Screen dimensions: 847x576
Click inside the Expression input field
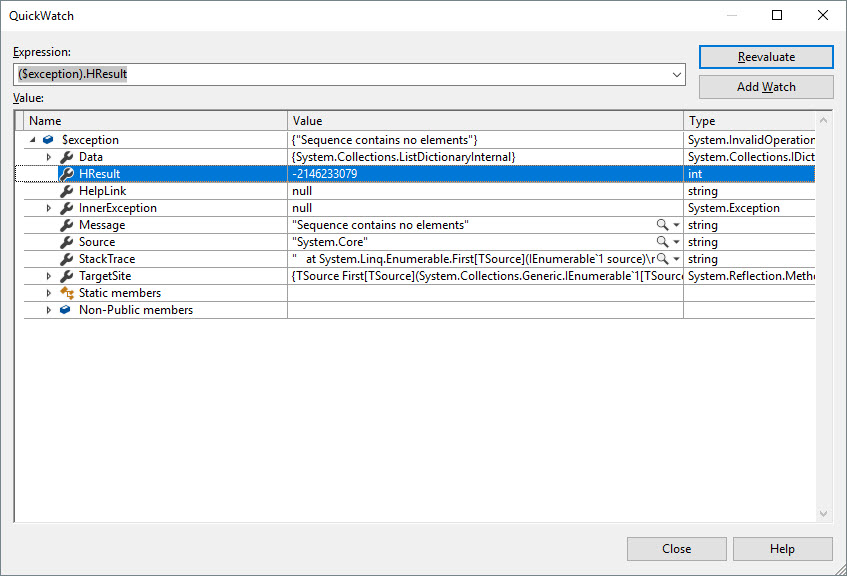[x=340, y=75]
